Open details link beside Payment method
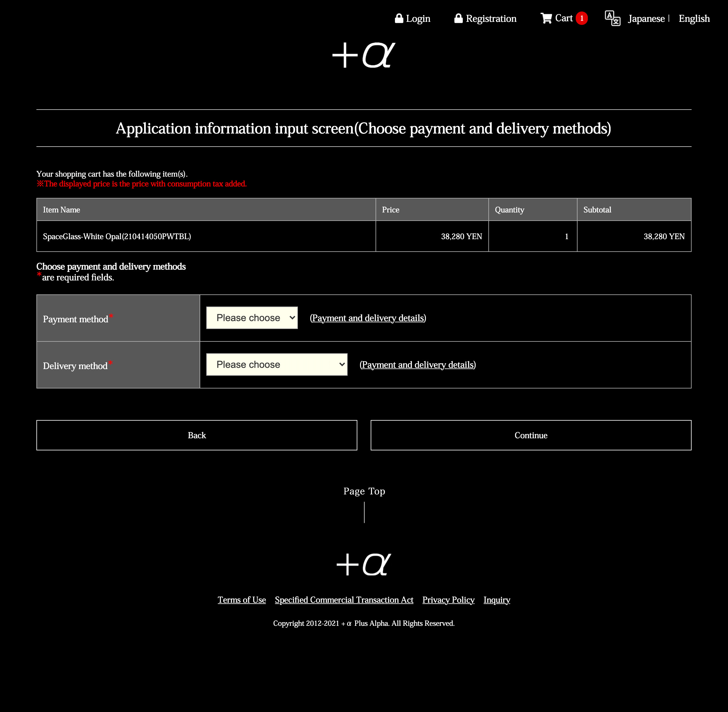The width and height of the screenshot is (728, 712). (368, 318)
